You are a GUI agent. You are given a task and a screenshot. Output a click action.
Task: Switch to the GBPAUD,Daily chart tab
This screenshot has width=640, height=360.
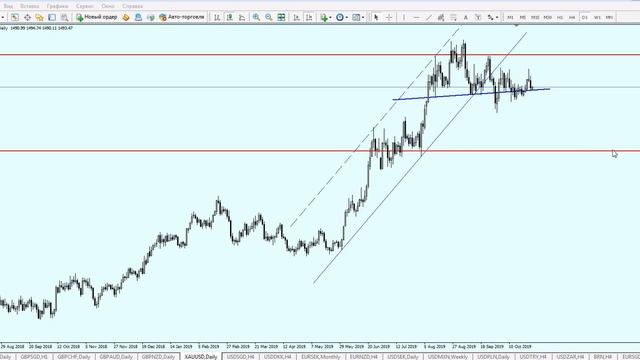116,357
